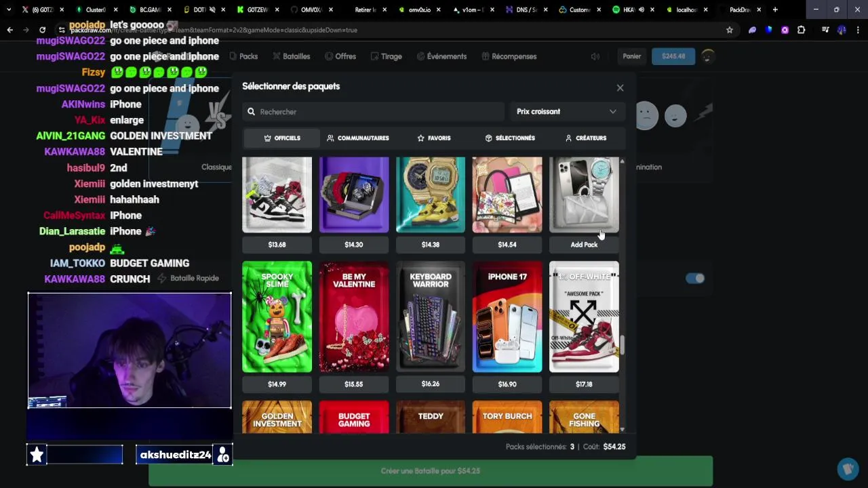Open the Offres navigation item

point(340,56)
